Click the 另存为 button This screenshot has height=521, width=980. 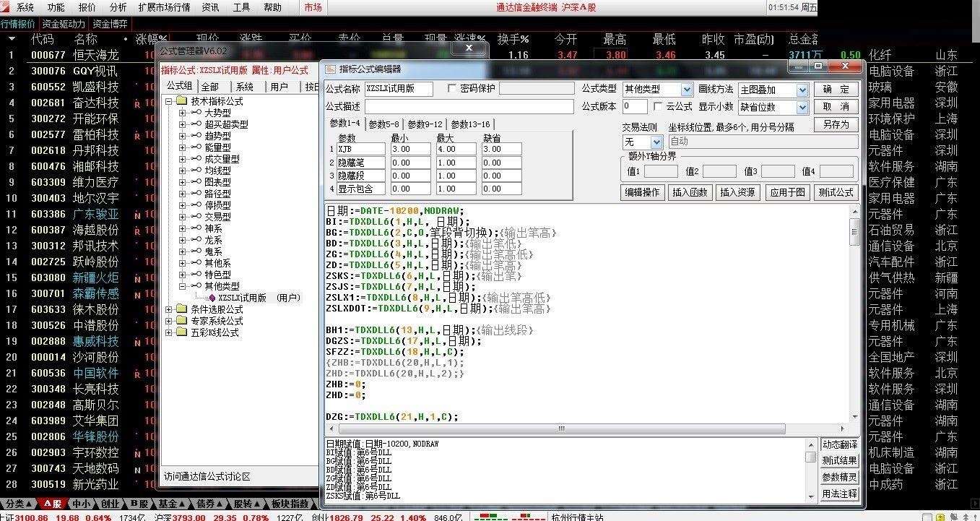836,124
